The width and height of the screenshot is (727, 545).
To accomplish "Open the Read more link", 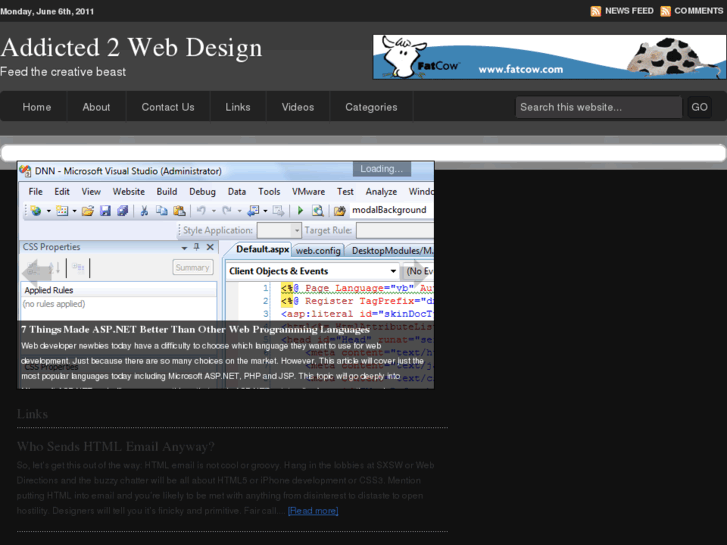I will click(313, 511).
